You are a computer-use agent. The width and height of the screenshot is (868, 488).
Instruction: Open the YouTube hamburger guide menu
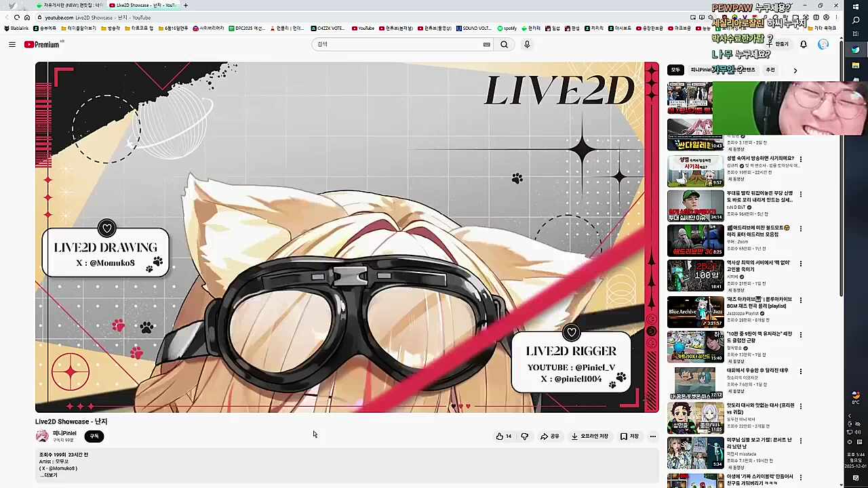point(12,45)
